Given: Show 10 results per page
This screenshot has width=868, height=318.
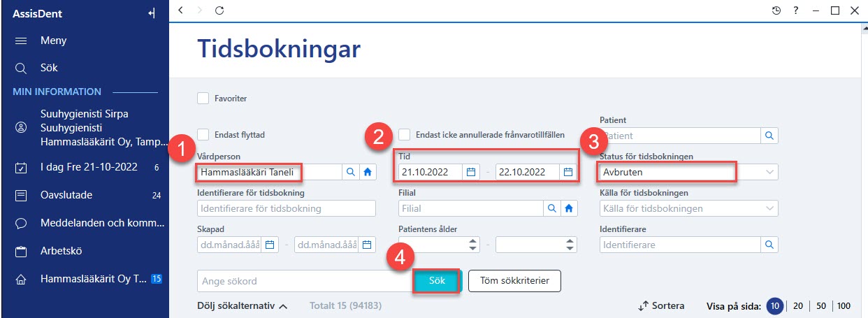Looking at the screenshot, I should click(x=774, y=306).
